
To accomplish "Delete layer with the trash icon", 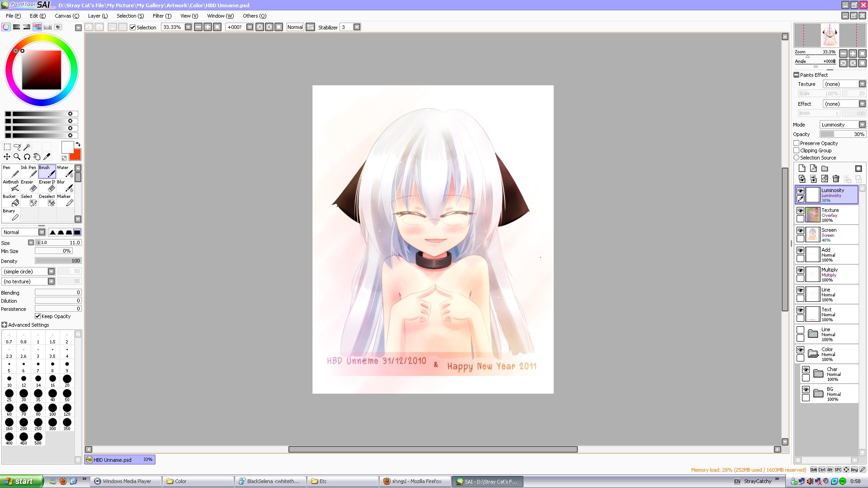I will [x=836, y=179].
